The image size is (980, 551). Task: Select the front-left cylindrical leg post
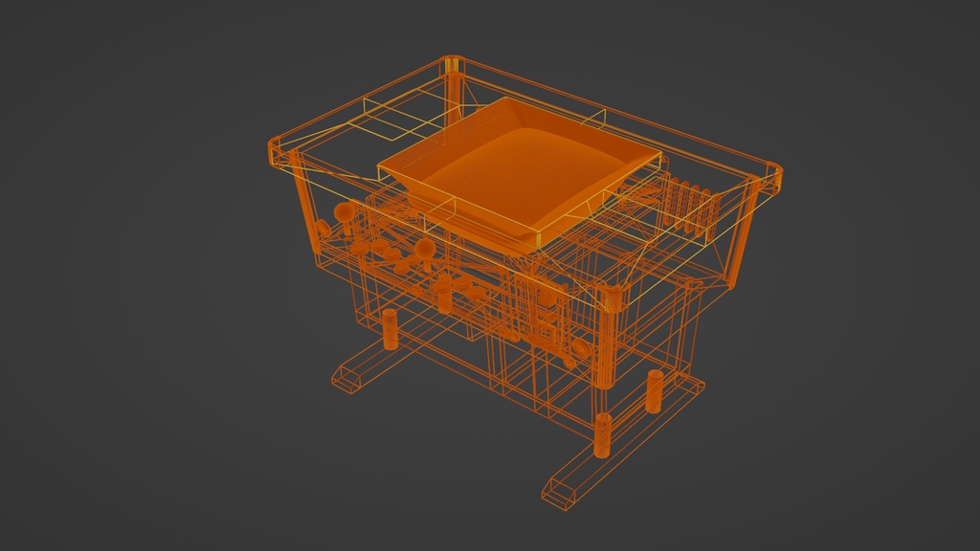tap(390, 329)
